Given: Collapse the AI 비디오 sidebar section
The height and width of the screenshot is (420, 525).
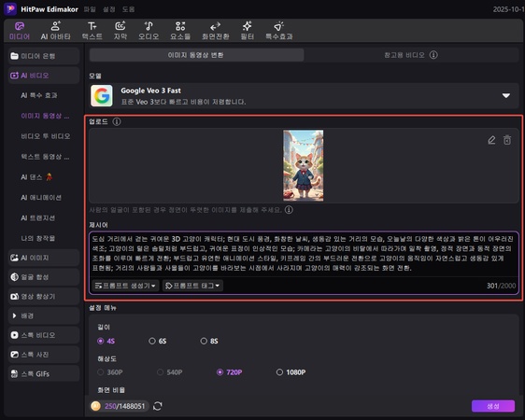Looking at the screenshot, I should point(44,76).
